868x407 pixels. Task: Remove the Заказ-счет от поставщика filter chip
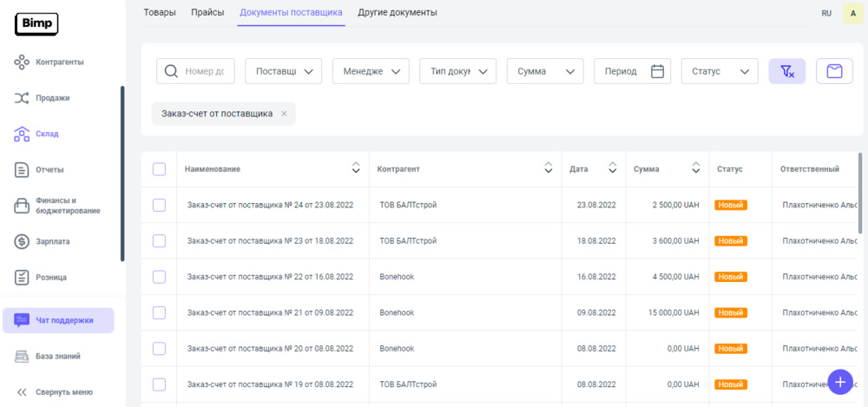(284, 114)
